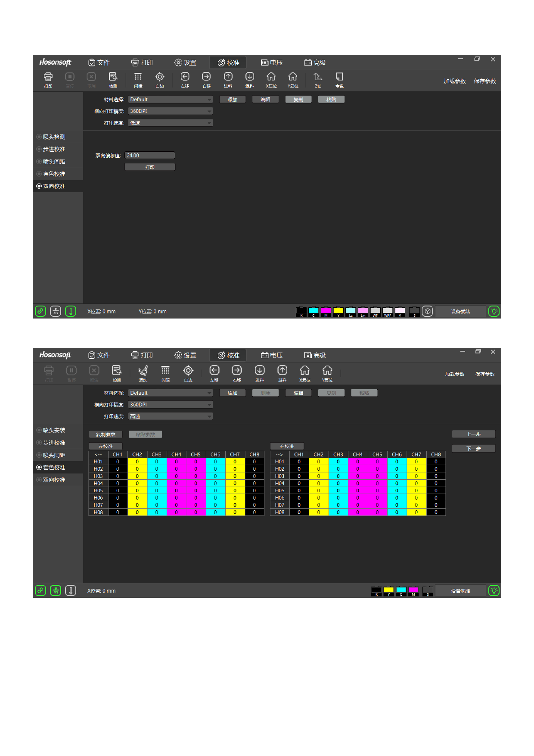This screenshot has width=534, height=756.
Task: Click the 复制参数 button
Action: coord(106,434)
